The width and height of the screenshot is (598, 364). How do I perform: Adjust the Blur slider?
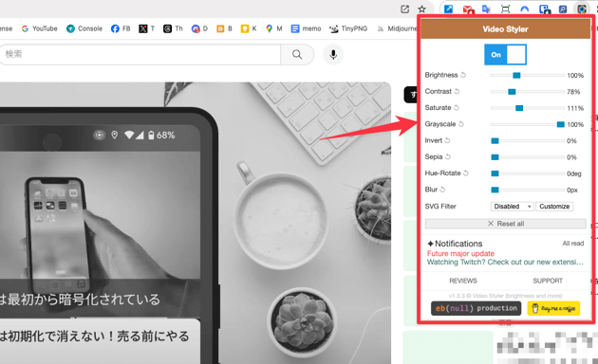528,190
